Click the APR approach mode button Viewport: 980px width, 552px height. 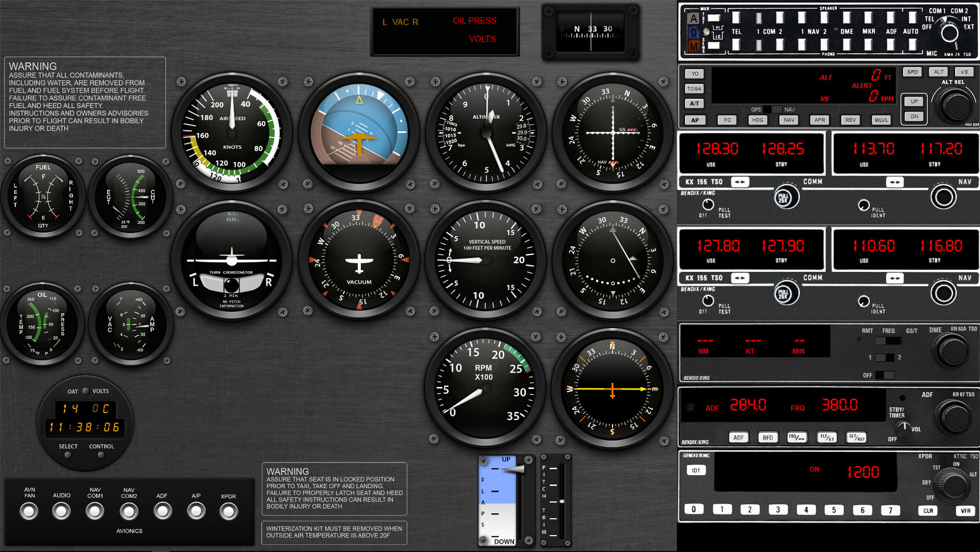tap(819, 120)
